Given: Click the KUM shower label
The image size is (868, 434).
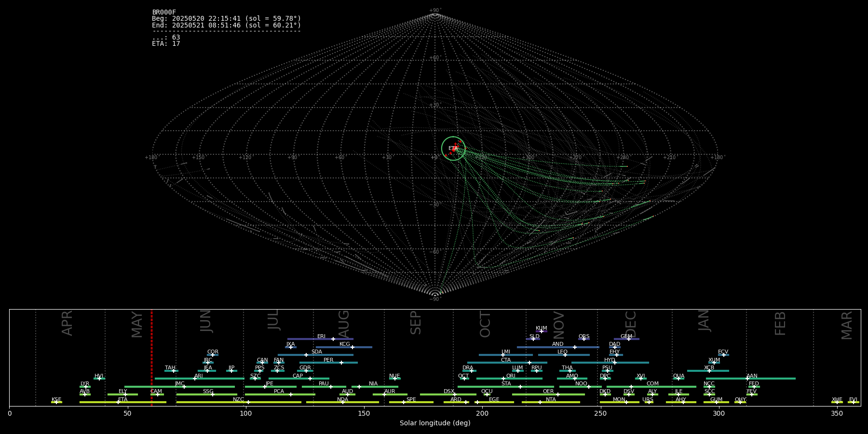Looking at the screenshot, I should (542, 328).
